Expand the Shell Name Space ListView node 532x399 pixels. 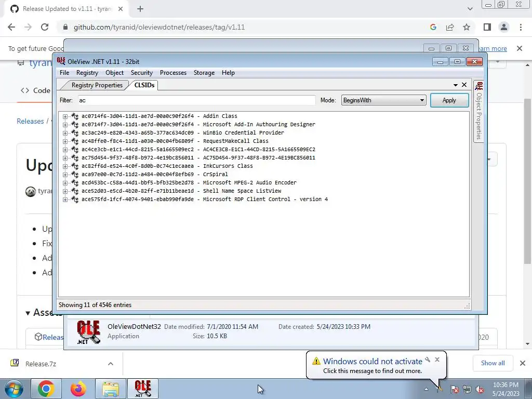pos(65,191)
